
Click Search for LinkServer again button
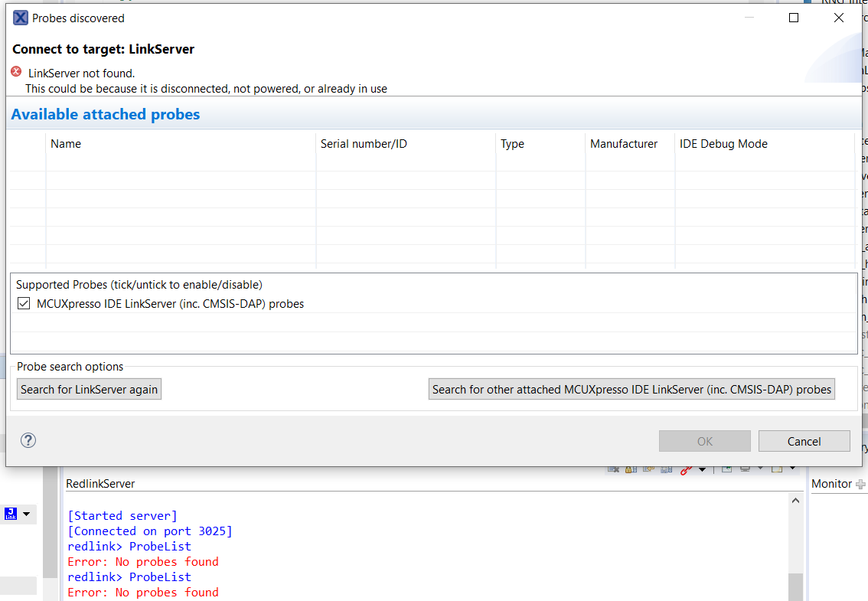click(x=89, y=390)
